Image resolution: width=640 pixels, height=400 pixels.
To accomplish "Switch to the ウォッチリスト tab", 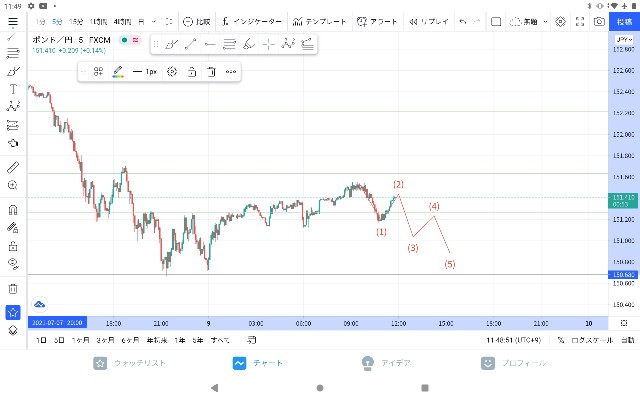I will [x=129, y=363].
